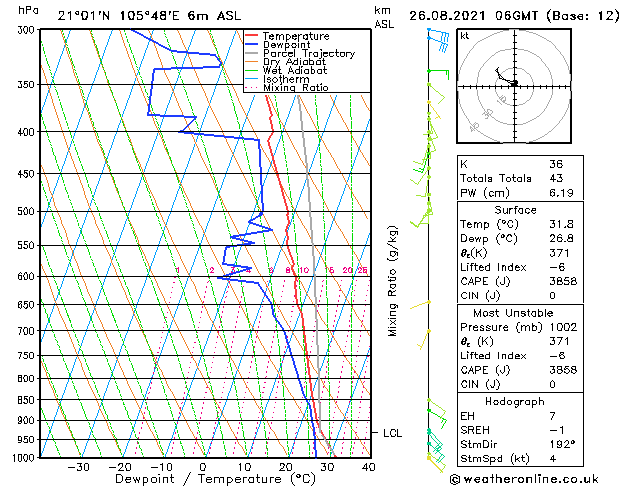Click the 300 hPa pressure label
Image resolution: width=629 pixels, height=486 pixels.
click(x=26, y=30)
